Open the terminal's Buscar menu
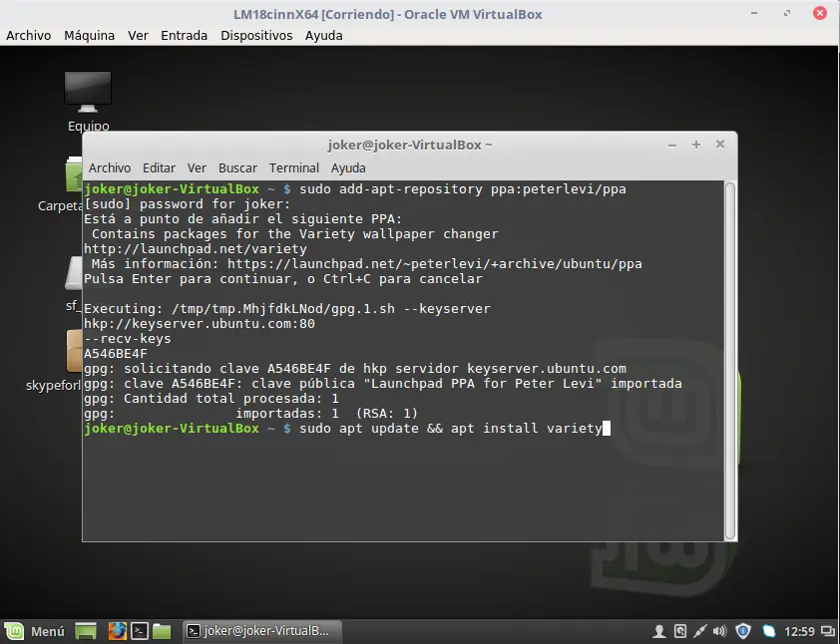 tap(236, 167)
